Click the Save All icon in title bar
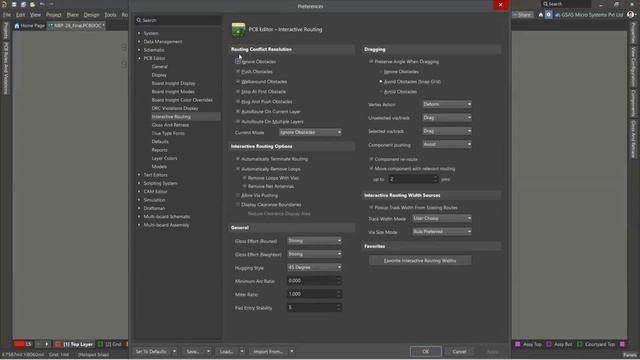Image resolution: width=640 pixels, height=360 pixels. click(23, 4)
